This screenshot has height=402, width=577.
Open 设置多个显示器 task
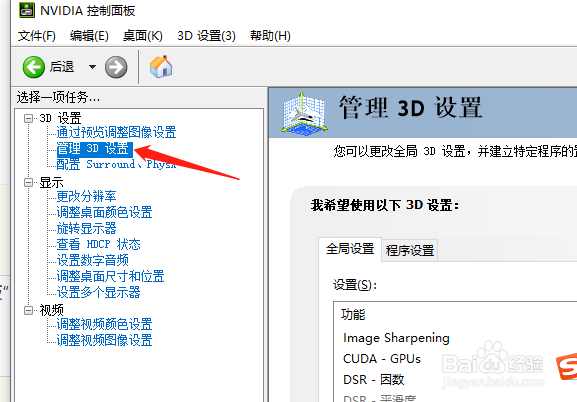pos(98,292)
